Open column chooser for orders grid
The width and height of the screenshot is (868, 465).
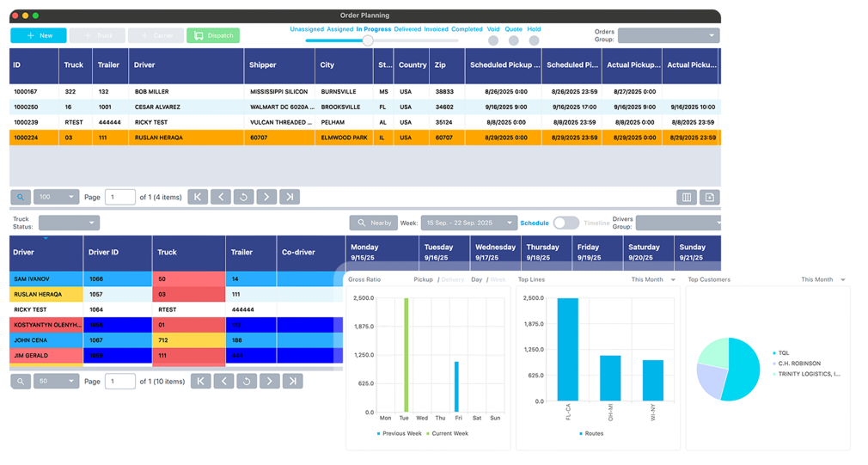tap(687, 197)
